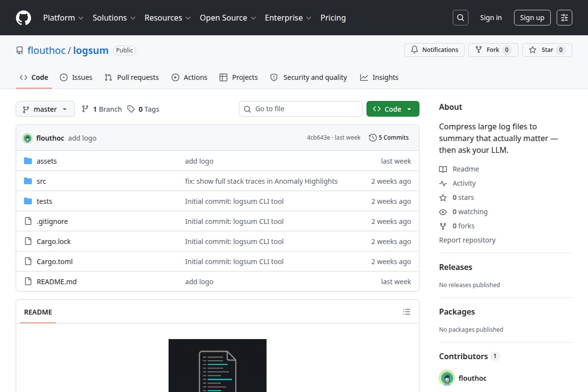
Task: Open latest commit message 'add logo' beside flouthoc
Action: [x=82, y=138]
